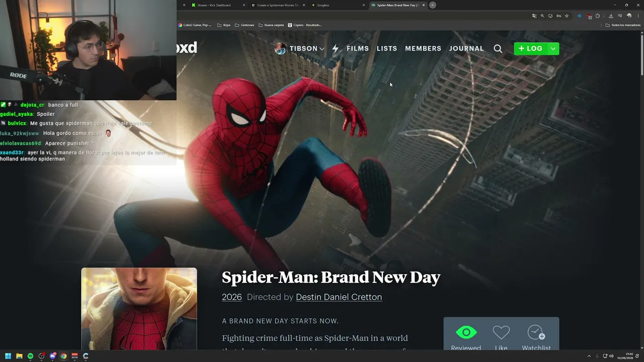Open the 2026 release year link
The height and width of the screenshot is (362, 644).
pyautogui.click(x=232, y=297)
